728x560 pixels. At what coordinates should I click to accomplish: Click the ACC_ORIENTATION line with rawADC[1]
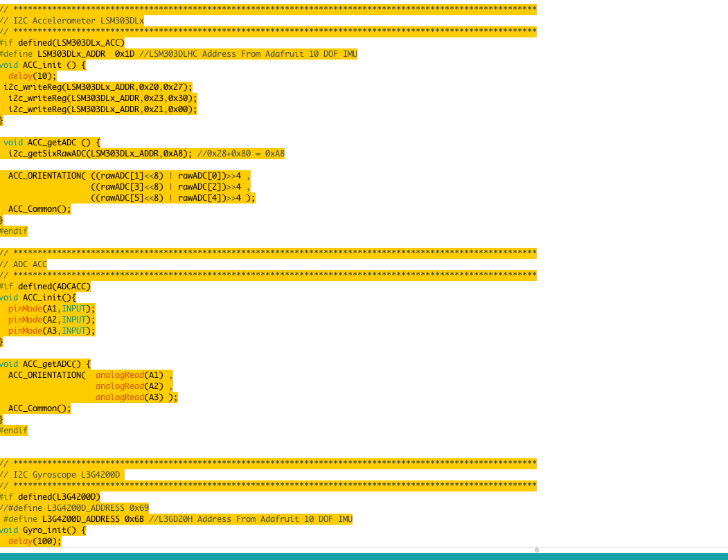coord(130,176)
